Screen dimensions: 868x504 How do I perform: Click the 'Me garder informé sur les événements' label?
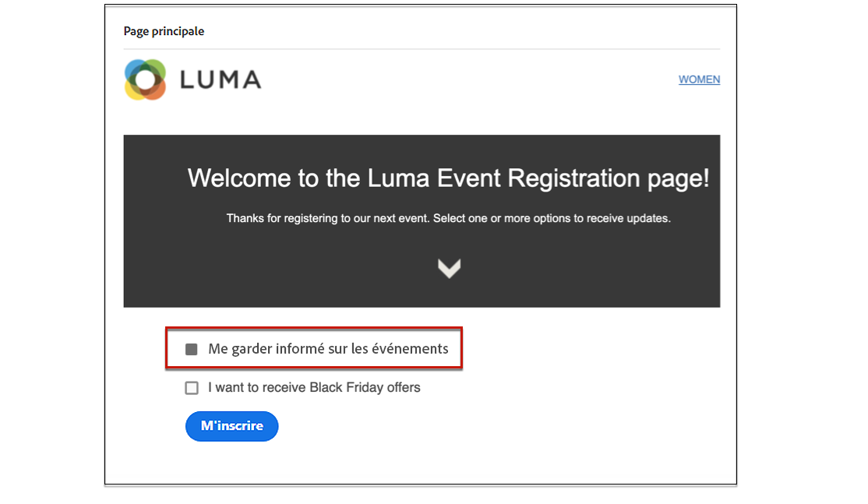(328, 349)
